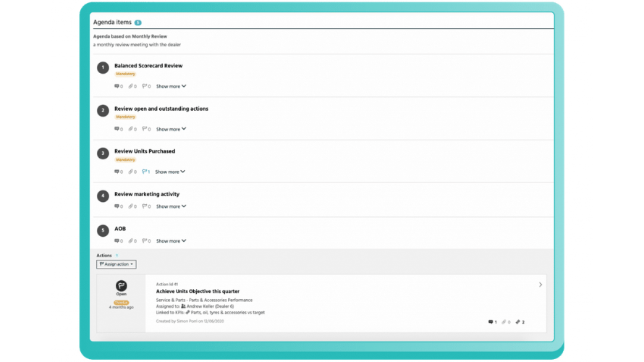Click the linked KPIs icon showing 2
Viewport: 644px width, 362px height.
point(518,322)
